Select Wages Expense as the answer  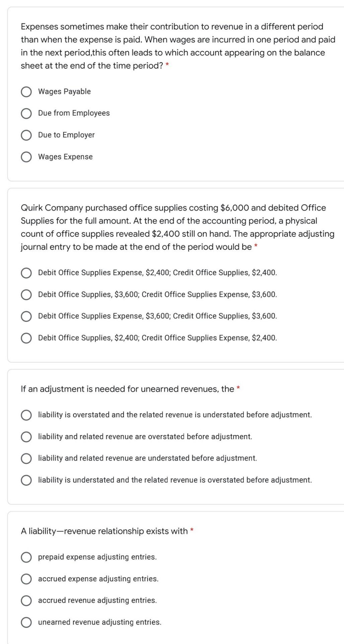tap(26, 157)
